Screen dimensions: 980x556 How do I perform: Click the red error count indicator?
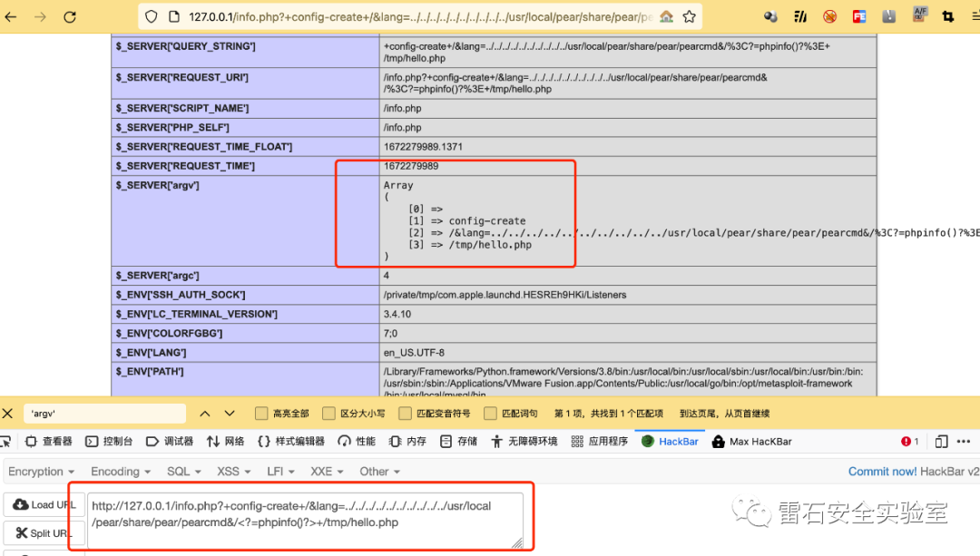click(910, 442)
